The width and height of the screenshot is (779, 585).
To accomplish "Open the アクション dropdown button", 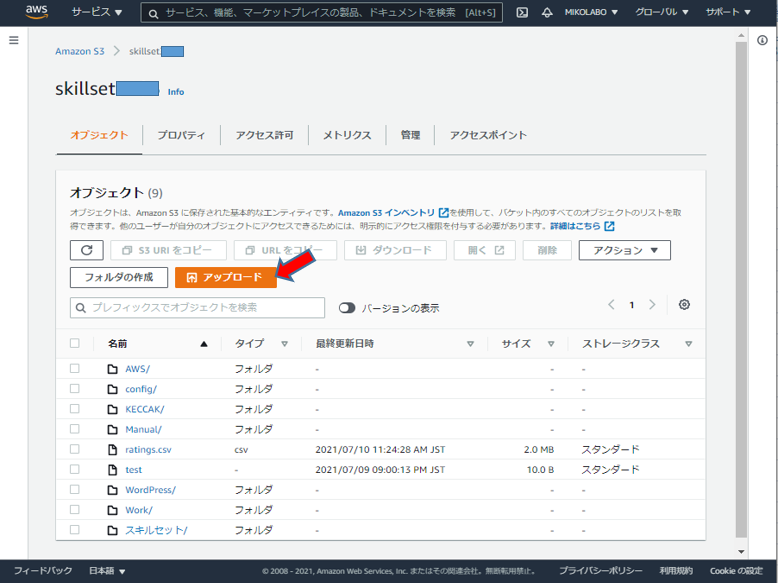I will pyautogui.click(x=624, y=250).
